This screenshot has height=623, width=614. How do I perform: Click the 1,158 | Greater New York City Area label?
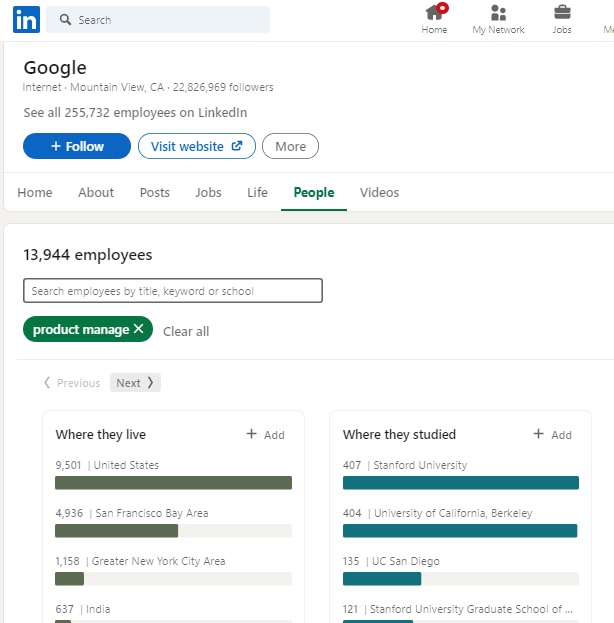pyautogui.click(x=140, y=561)
